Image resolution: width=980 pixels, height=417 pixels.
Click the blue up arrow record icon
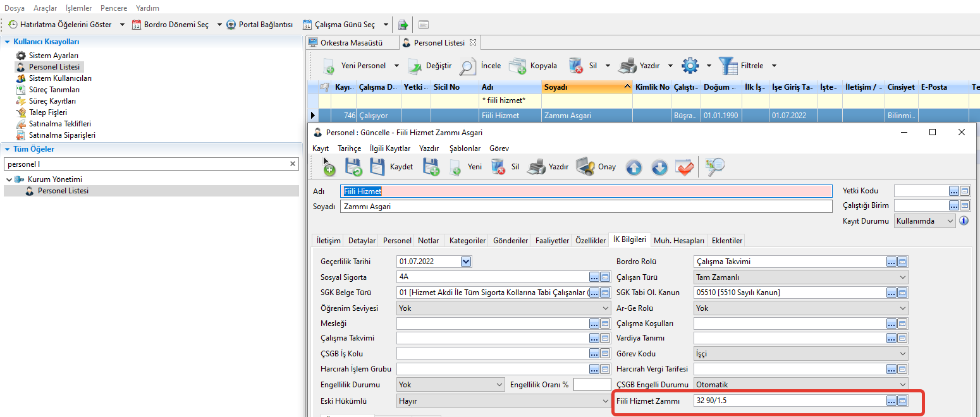pos(634,167)
